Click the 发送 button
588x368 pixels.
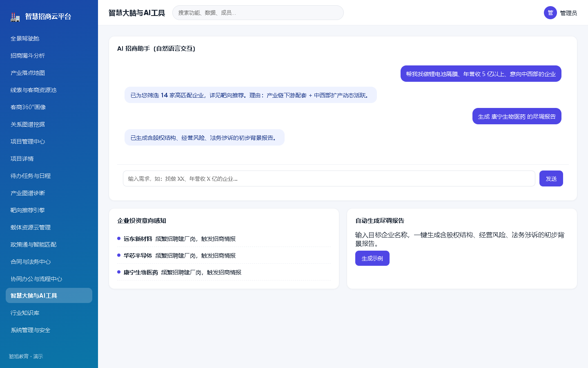click(551, 179)
